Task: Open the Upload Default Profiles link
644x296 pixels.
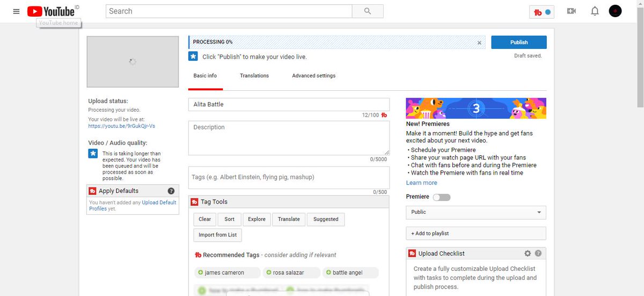Action: [133, 206]
